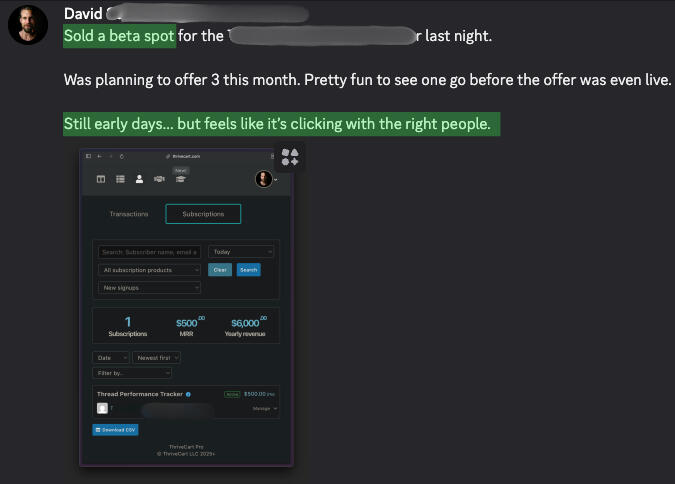This screenshot has height=484, width=675.
Task: Select the customers person icon
Action: [x=140, y=179]
